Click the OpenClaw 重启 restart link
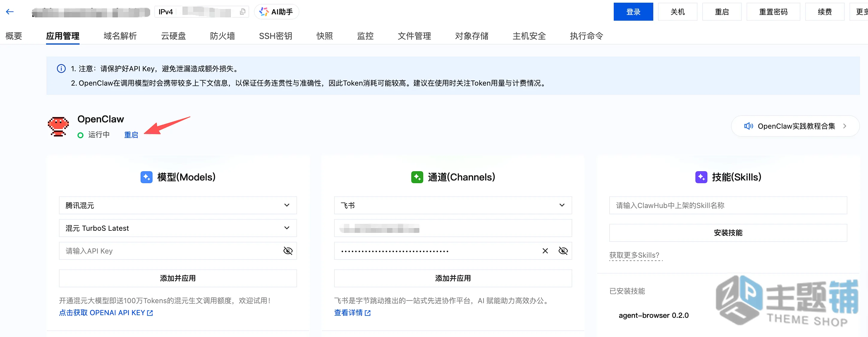This screenshot has width=868, height=337. 131,135
